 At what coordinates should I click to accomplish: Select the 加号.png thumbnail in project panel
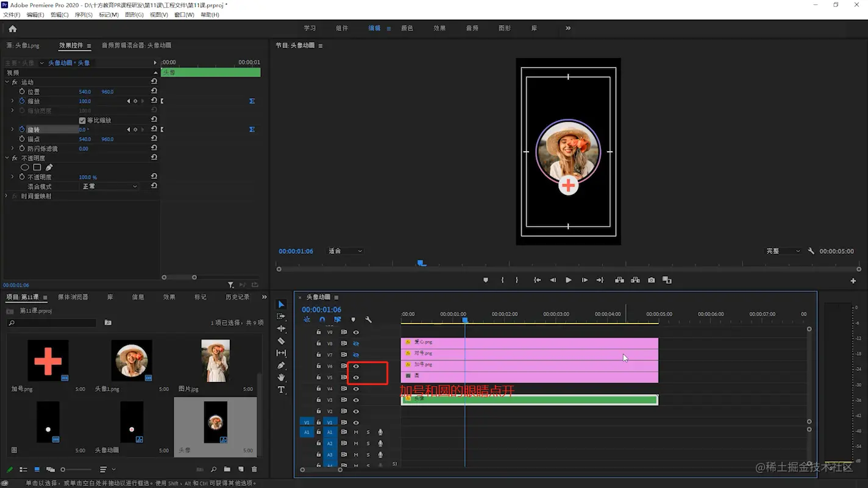48,361
